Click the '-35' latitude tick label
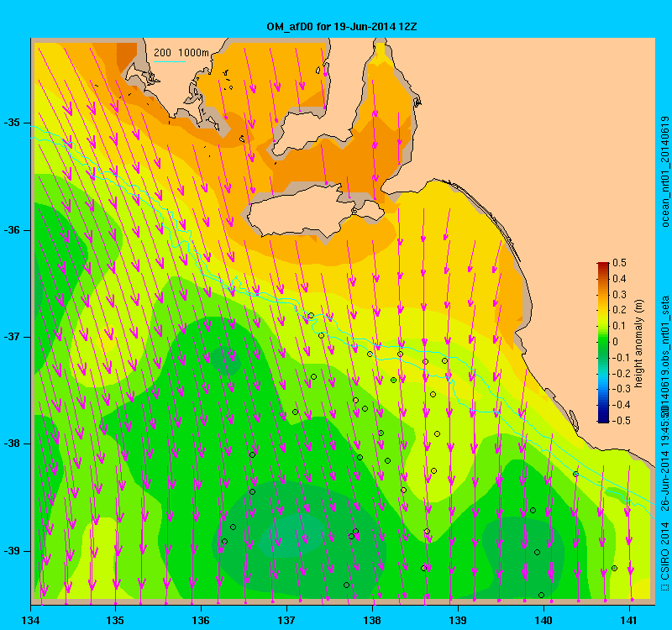The width and height of the screenshot is (672, 630). pos(12,123)
